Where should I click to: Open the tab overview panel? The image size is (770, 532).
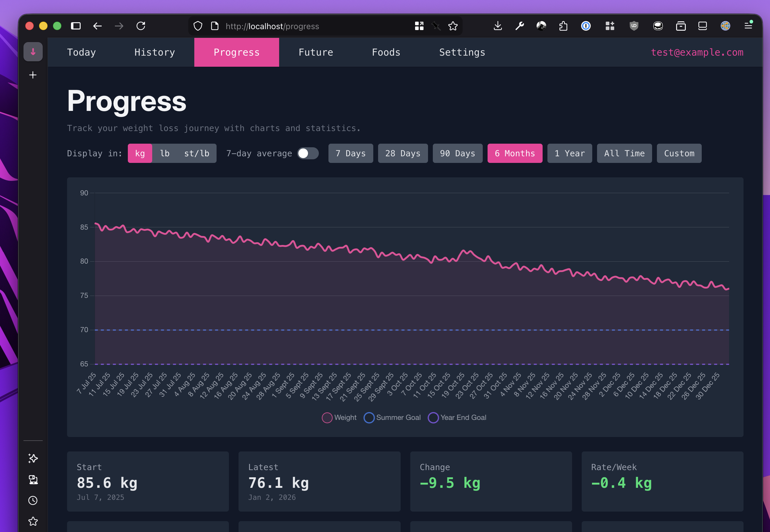click(702, 26)
